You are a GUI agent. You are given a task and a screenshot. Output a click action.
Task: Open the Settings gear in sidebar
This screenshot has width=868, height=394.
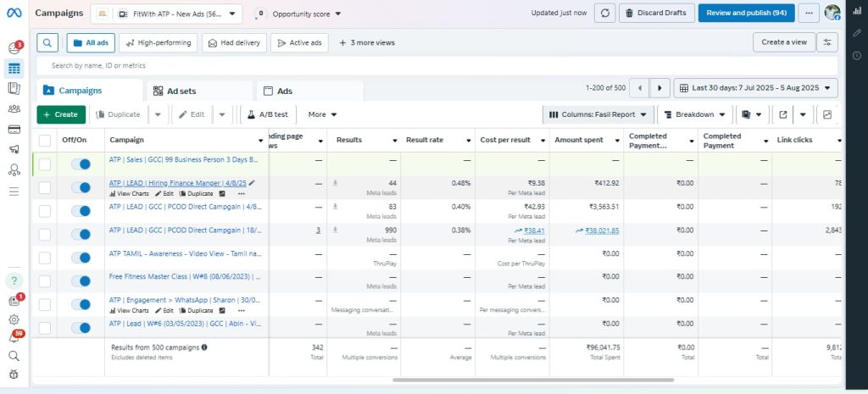14,319
